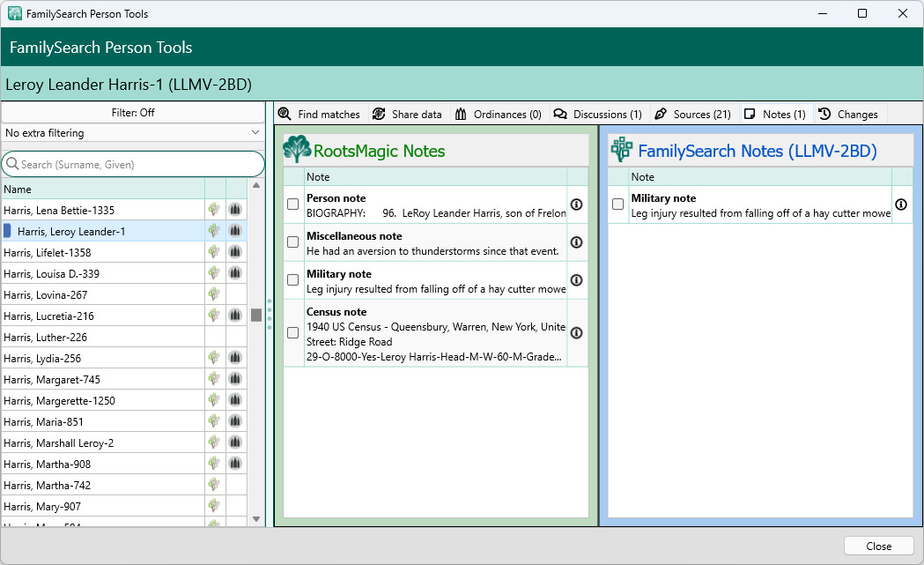This screenshot has height=565, width=924.
Task: View info for FamilySearch Military note
Action: (x=901, y=204)
